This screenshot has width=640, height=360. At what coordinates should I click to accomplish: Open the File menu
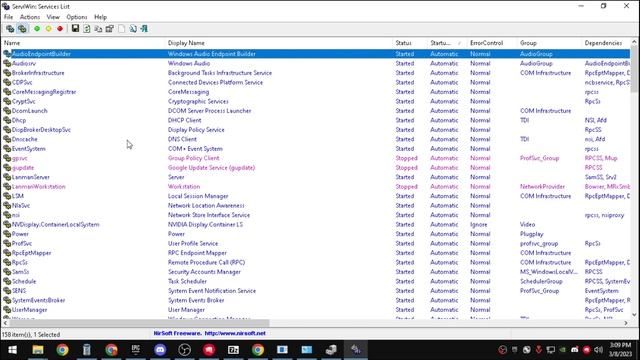click(x=8, y=17)
